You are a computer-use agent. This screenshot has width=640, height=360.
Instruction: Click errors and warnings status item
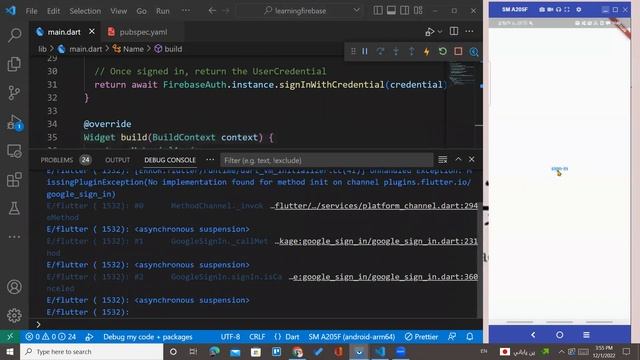51,337
